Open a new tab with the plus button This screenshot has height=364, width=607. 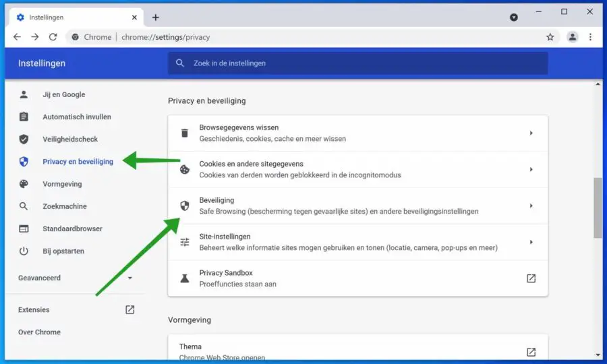click(156, 18)
